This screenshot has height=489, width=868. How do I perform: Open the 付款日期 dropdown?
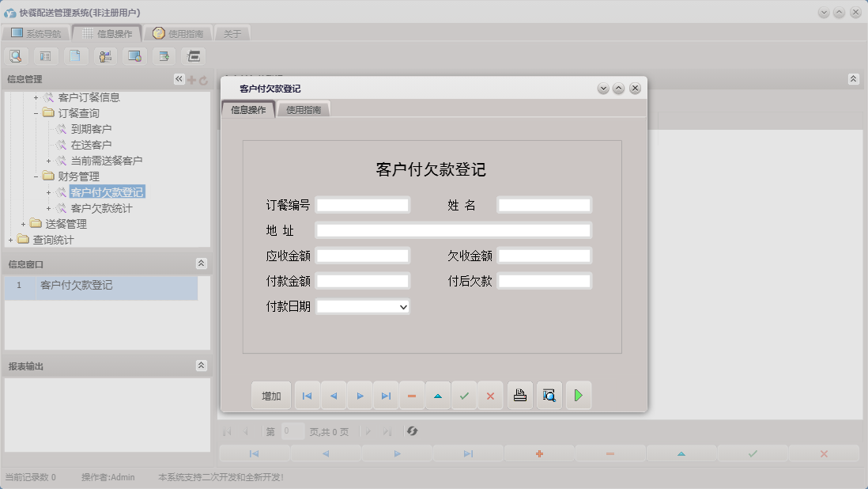(403, 306)
